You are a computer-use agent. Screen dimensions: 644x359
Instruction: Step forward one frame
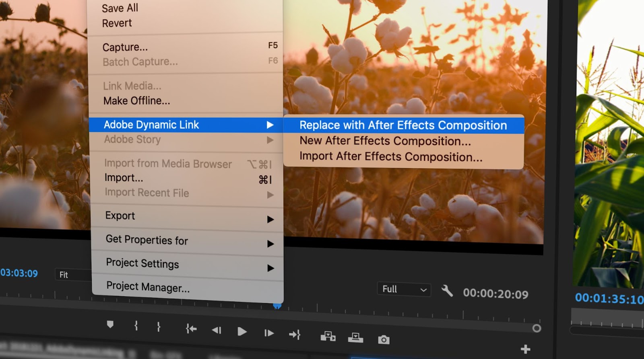(269, 333)
